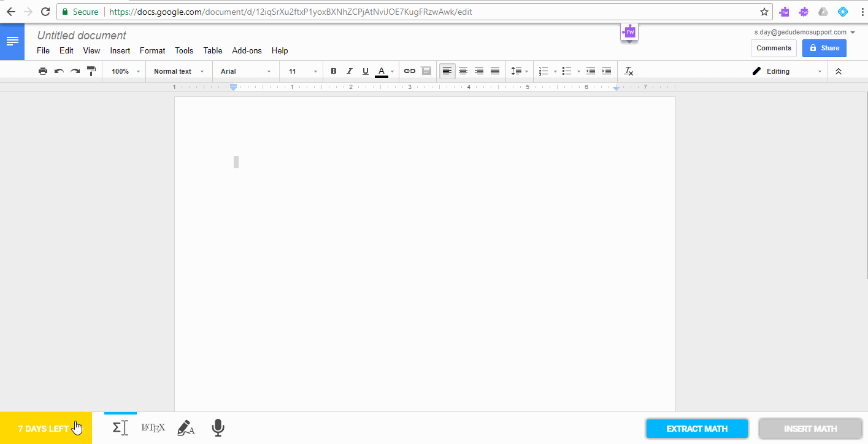Click the browser address bar
868x444 pixels.
(414, 12)
